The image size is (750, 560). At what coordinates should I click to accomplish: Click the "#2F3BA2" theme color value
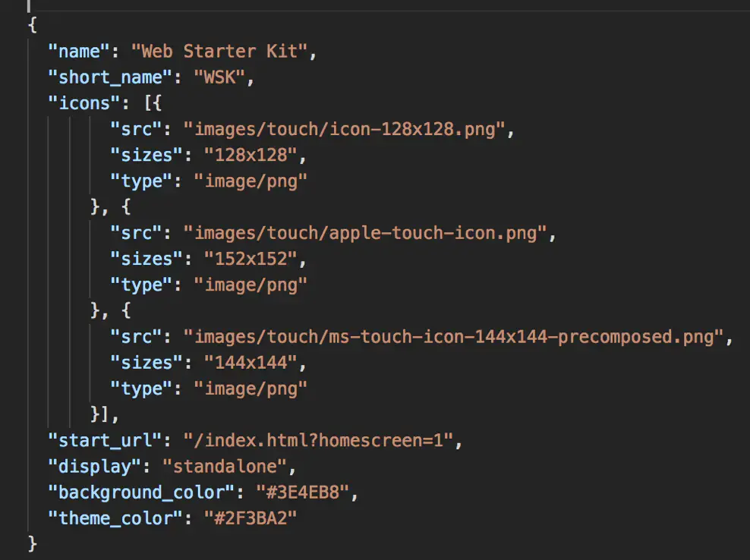(x=251, y=518)
